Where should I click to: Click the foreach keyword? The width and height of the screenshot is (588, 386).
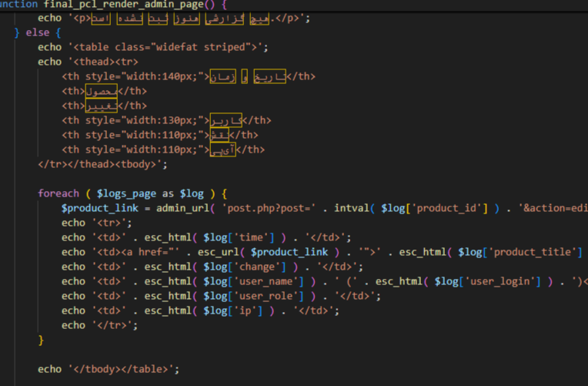click(58, 193)
